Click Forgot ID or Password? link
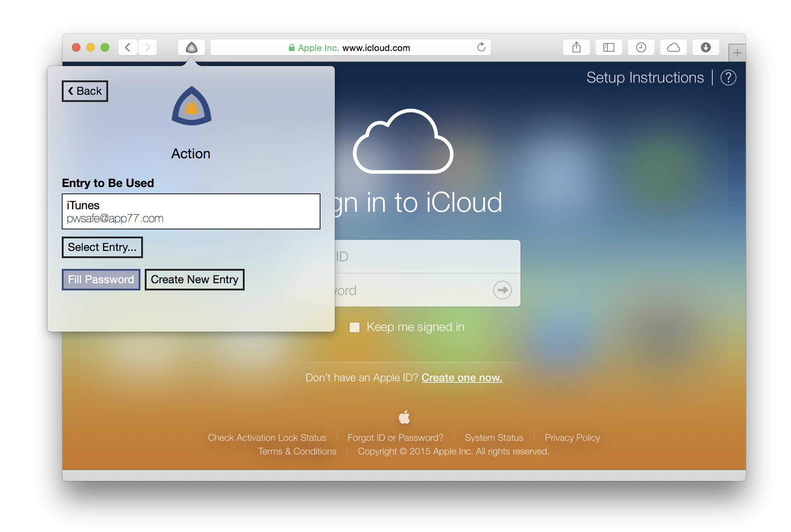The height and width of the screenshot is (532, 791). (395, 438)
